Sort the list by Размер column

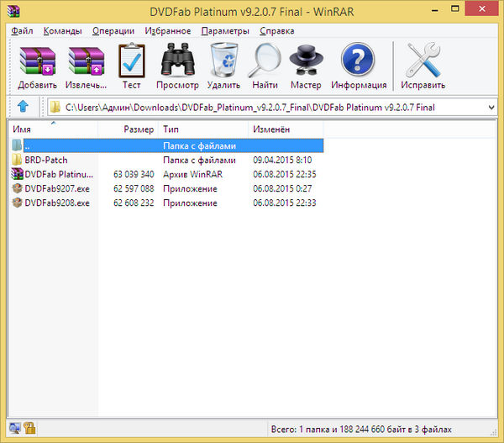[139, 129]
